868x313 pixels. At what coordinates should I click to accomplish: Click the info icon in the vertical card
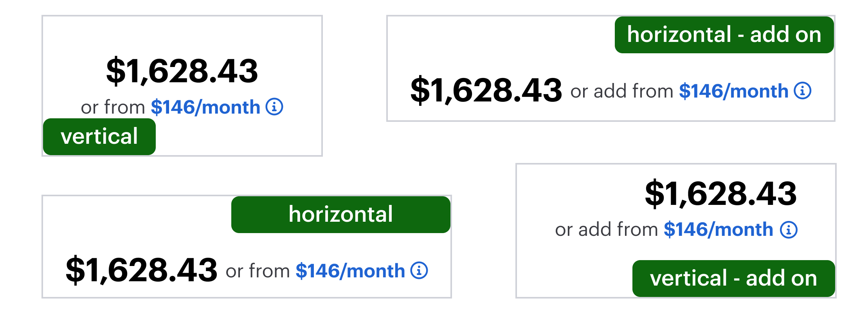pos(275,107)
